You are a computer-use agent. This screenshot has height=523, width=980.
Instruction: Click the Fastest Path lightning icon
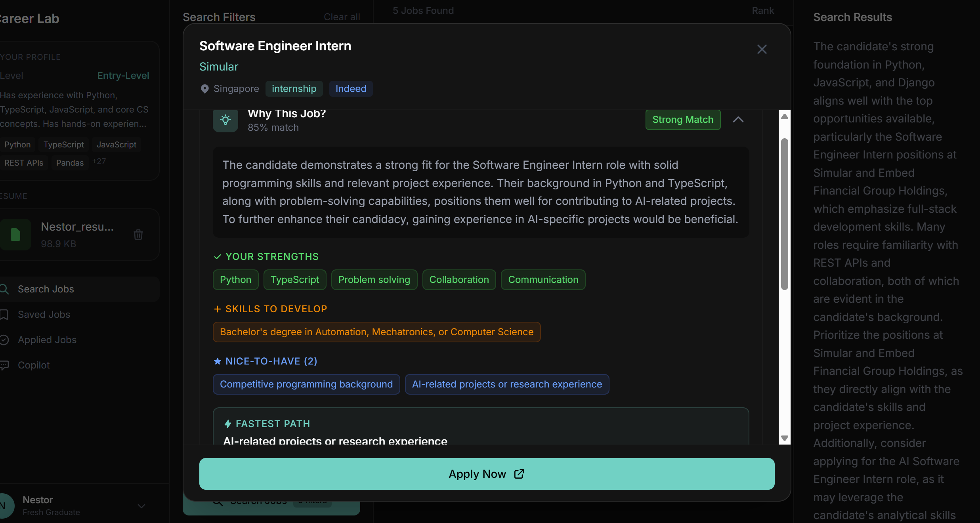click(228, 424)
